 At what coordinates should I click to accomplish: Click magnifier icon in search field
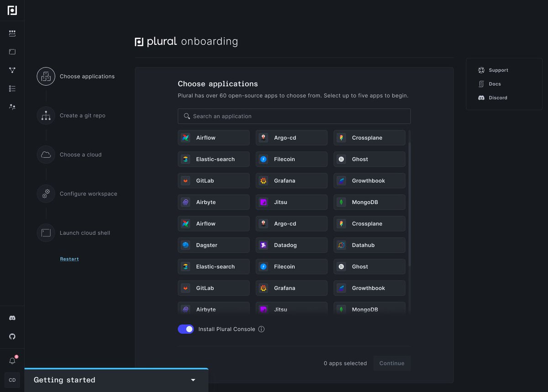(187, 116)
